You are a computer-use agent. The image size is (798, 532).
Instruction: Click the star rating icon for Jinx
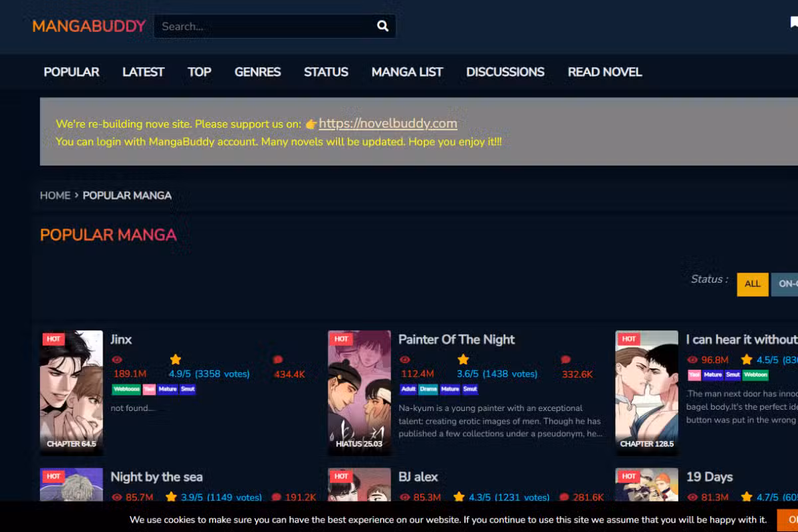176,360
